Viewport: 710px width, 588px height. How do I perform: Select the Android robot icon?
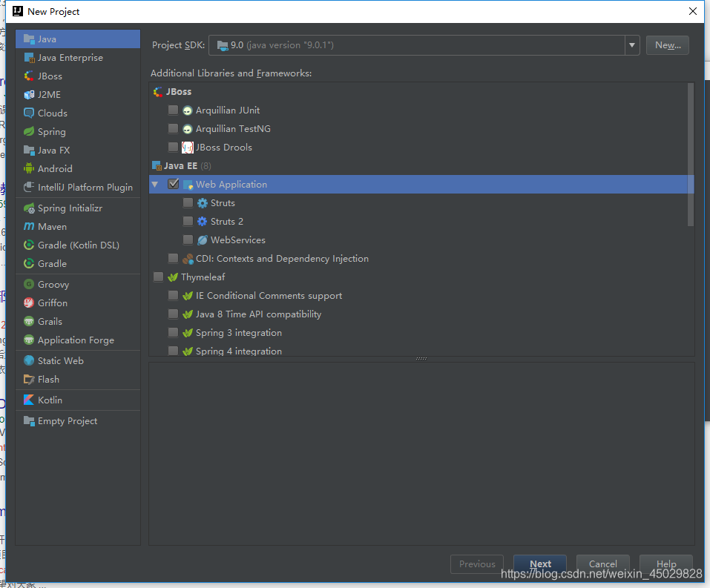(x=29, y=169)
